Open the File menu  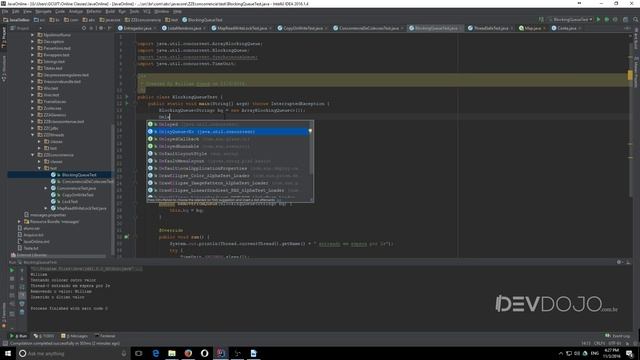coord(5,11)
